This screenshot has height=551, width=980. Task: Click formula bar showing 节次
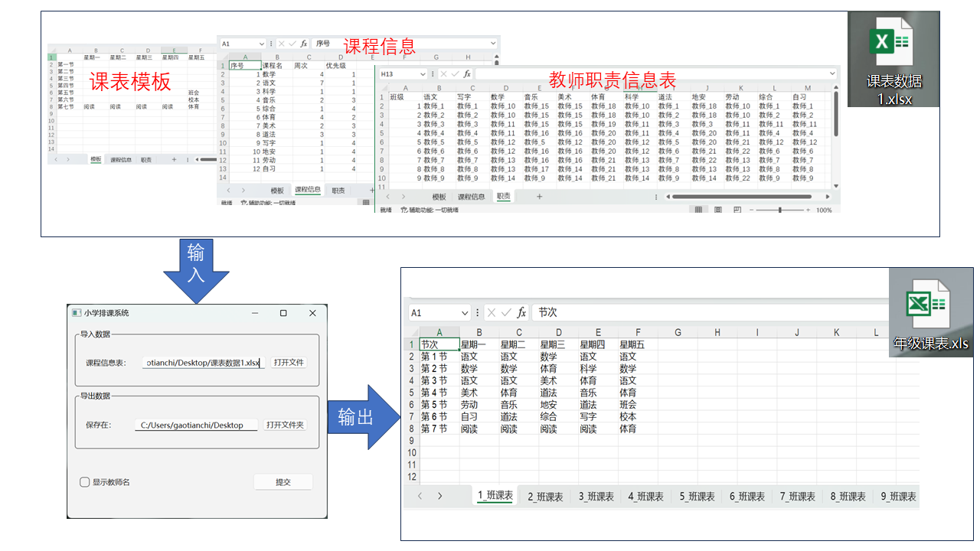pyautogui.click(x=708, y=312)
